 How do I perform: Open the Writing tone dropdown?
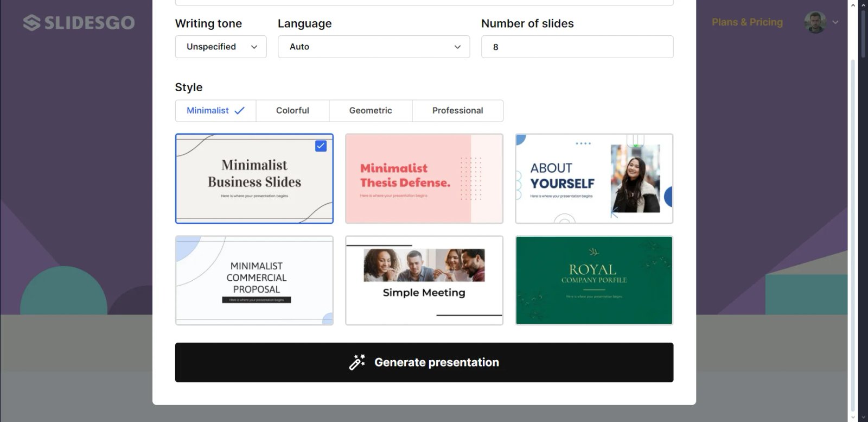[x=221, y=47]
